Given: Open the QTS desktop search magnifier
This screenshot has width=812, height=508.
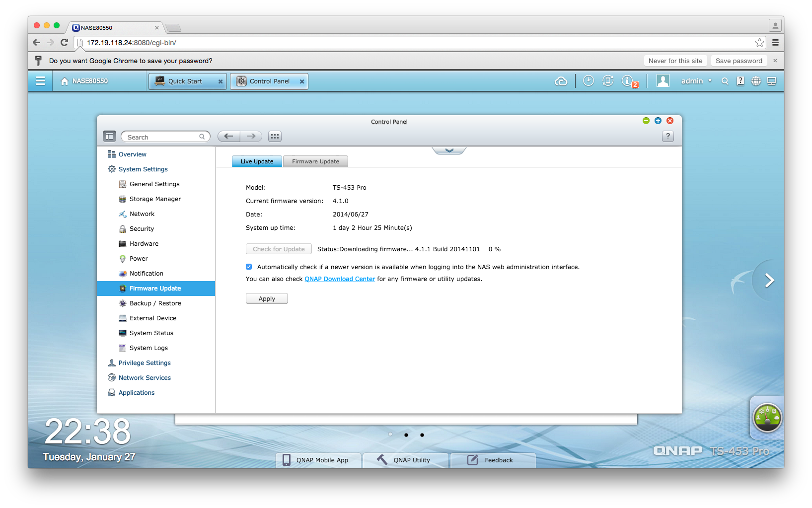Looking at the screenshot, I should (x=725, y=81).
